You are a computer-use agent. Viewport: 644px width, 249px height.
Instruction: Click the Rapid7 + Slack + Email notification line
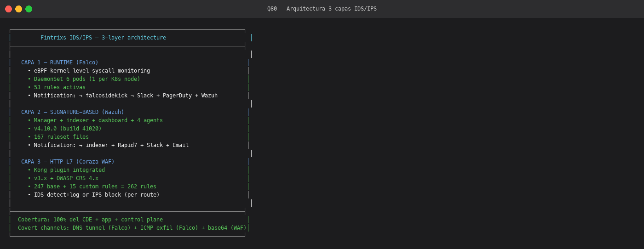point(108,145)
